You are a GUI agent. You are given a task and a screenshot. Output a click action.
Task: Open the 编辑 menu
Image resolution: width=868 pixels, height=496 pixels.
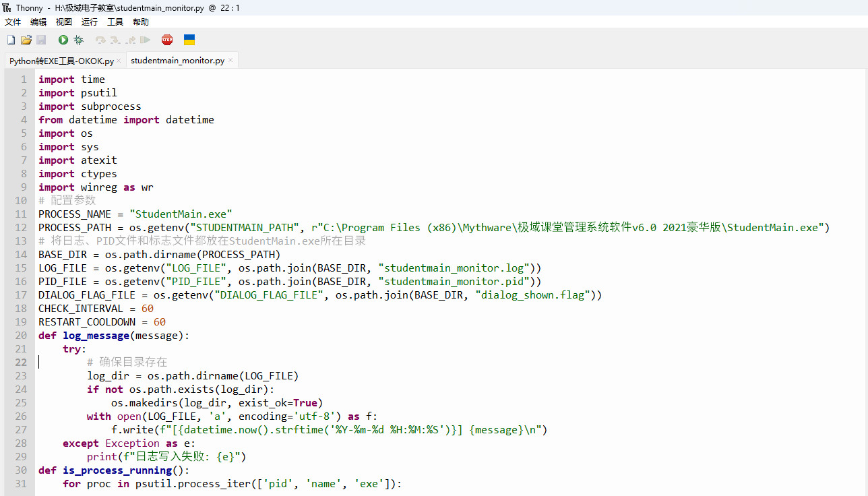click(38, 22)
